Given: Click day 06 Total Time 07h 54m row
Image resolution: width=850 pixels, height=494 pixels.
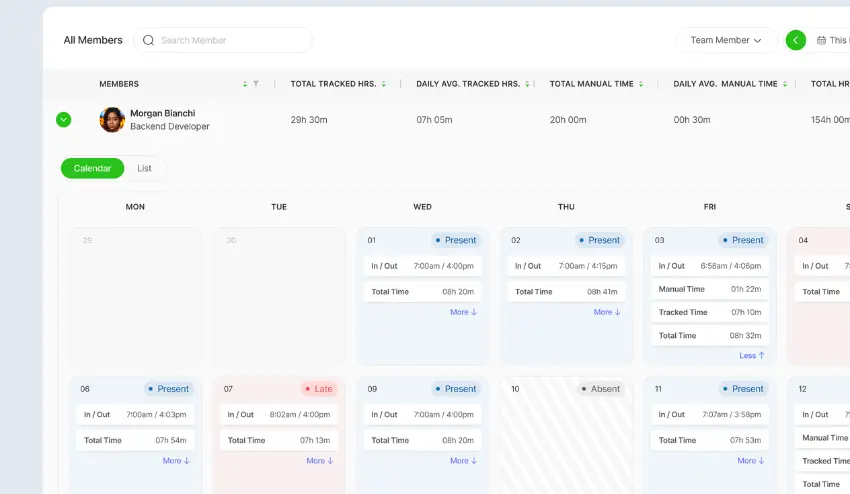Looking at the screenshot, I should (135, 440).
